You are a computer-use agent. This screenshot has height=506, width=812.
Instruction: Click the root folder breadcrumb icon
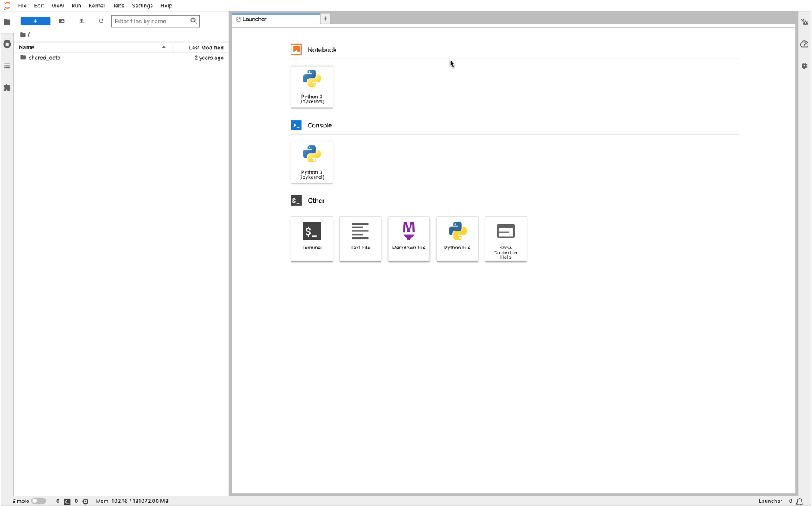click(x=22, y=34)
